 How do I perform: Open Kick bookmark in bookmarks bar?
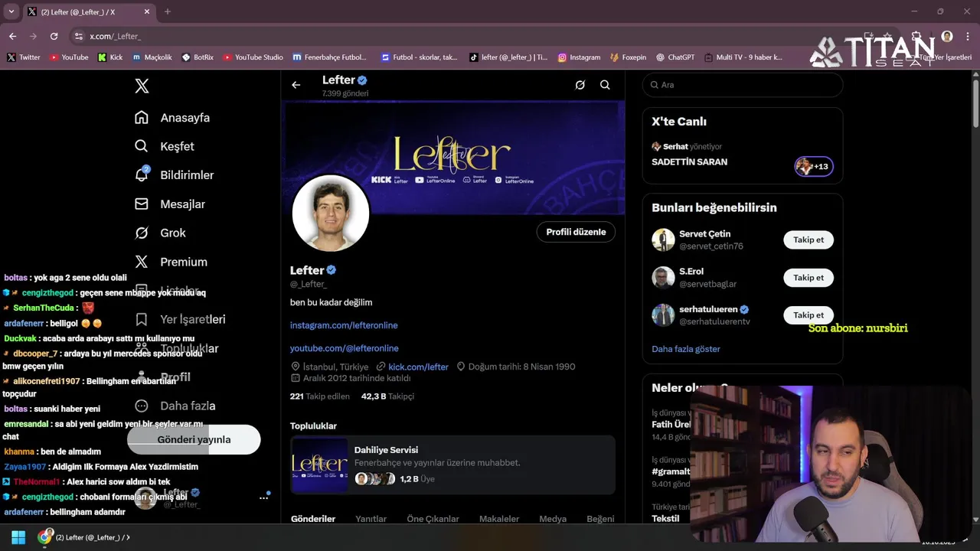(110, 57)
